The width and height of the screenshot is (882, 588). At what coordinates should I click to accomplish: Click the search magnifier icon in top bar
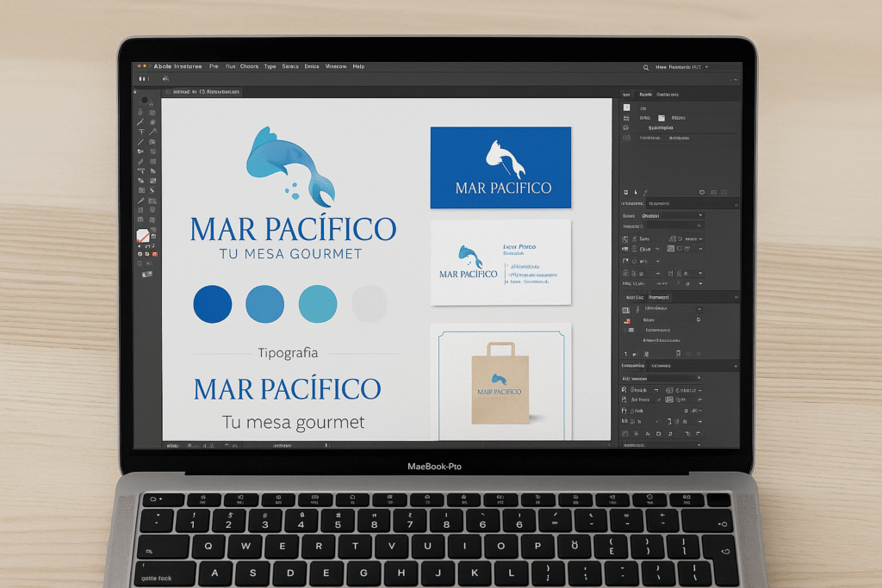[x=645, y=66]
